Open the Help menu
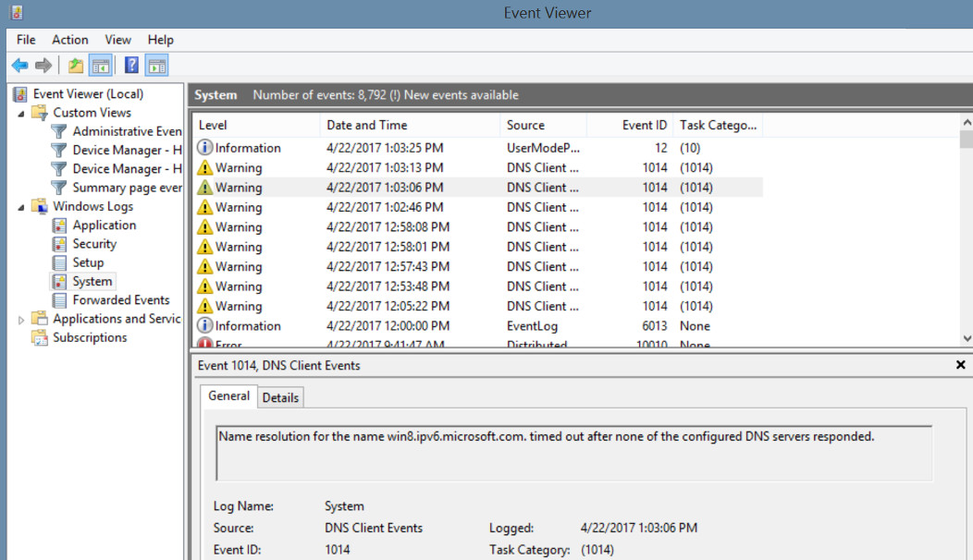 [x=161, y=40]
